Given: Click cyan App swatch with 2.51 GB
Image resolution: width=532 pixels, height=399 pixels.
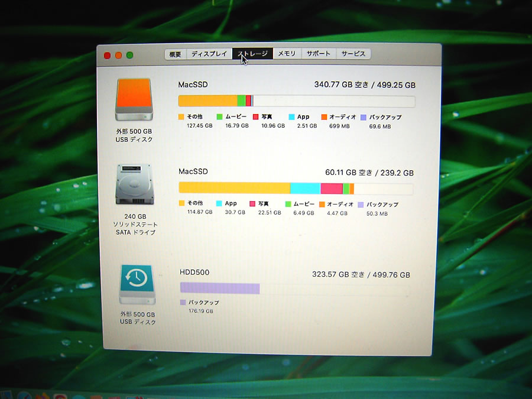Looking at the screenshot, I should tap(291, 117).
